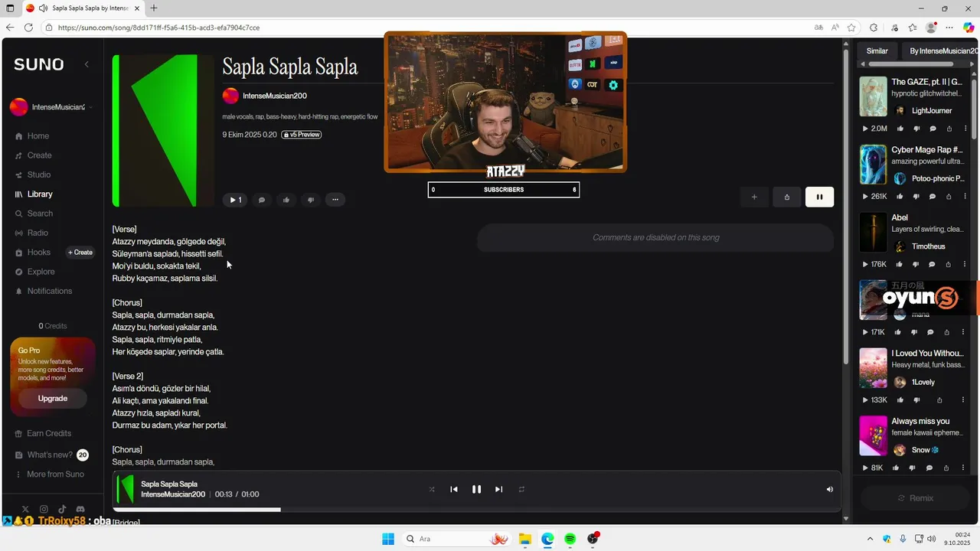Click the Remix button
Viewport: 980px width, 551px height.
coord(915,498)
